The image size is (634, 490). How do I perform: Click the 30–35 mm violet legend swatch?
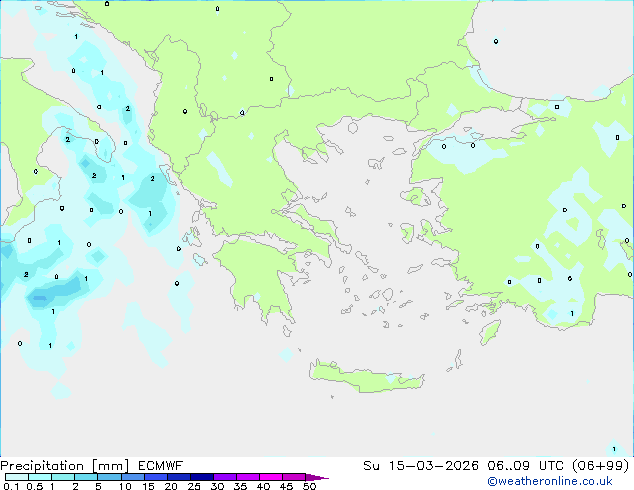[x=225, y=477]
